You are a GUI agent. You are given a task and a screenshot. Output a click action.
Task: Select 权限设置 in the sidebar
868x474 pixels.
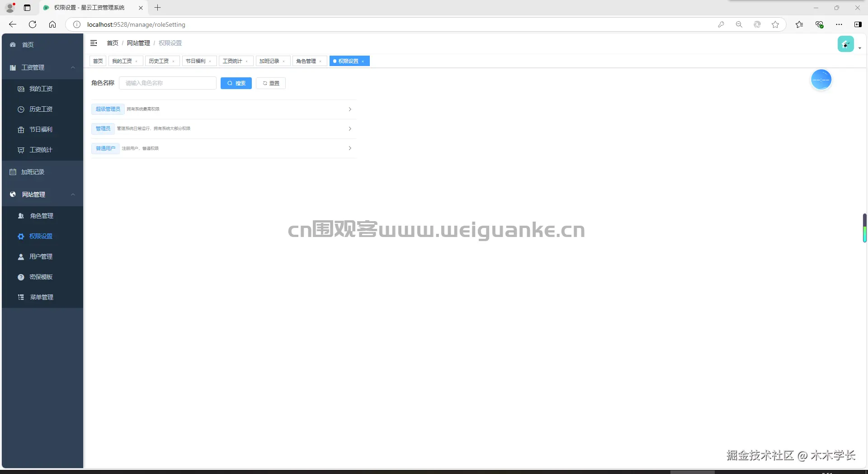pos(42,236)
